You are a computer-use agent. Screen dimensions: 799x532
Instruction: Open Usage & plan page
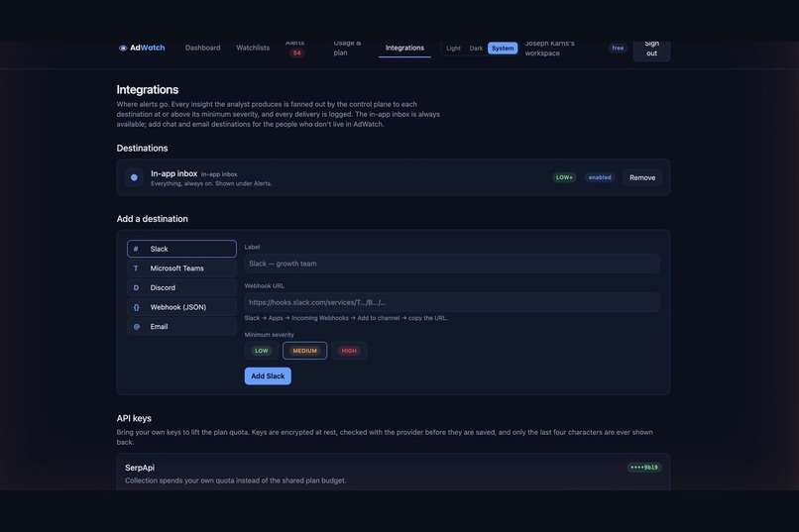pos(347,48)
